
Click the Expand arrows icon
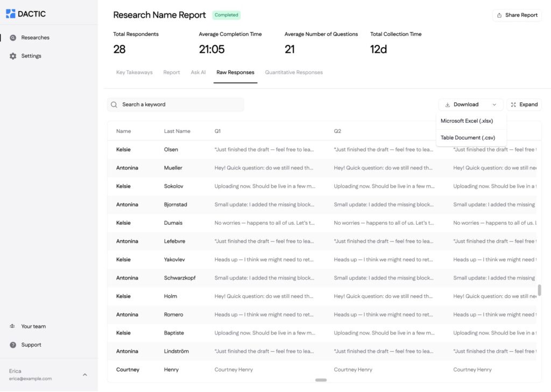(513, 105)
